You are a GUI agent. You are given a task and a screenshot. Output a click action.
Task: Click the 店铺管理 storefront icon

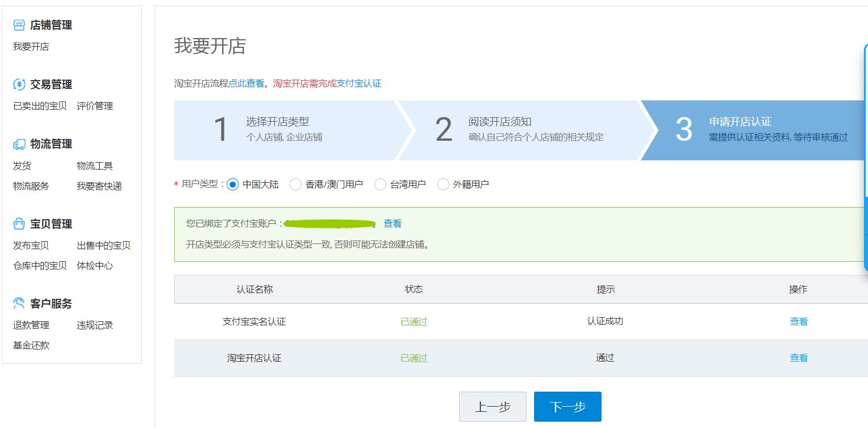coord(18,24)
